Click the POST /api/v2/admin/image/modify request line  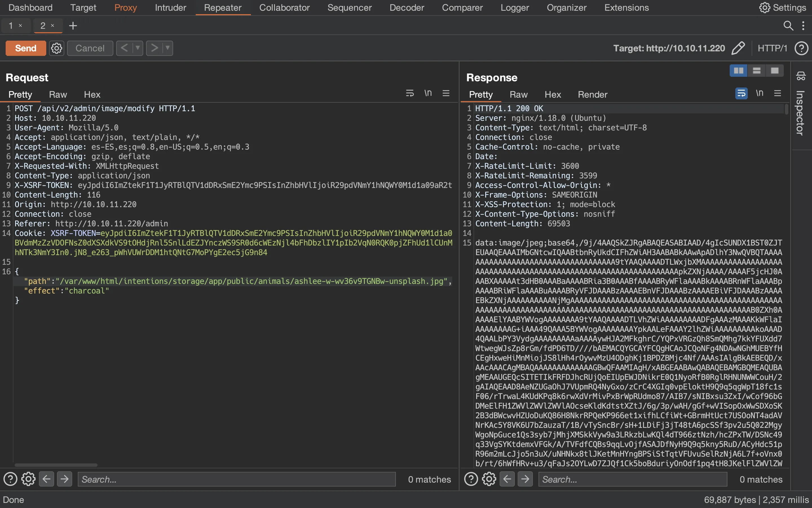click(x=105, y=109)
